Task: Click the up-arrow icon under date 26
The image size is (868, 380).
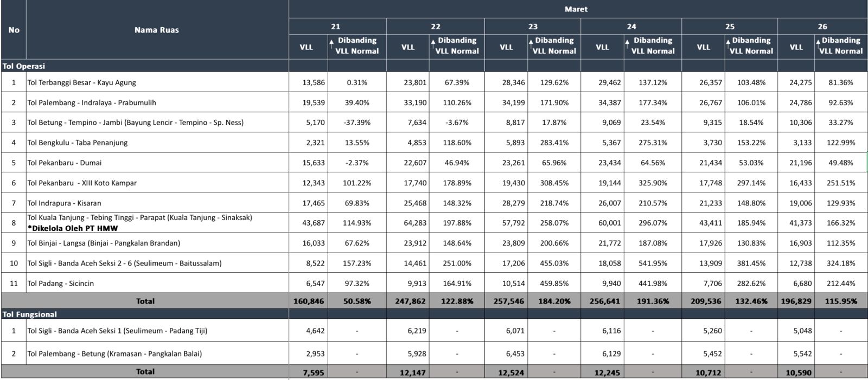Action: point(818,43)
